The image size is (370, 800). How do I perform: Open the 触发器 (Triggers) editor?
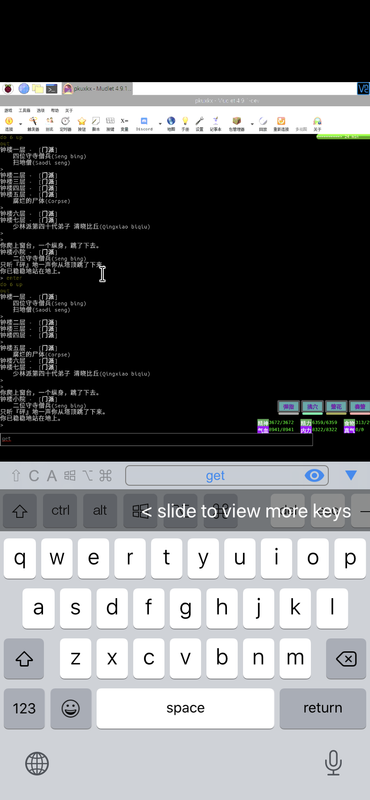point(33,124)
